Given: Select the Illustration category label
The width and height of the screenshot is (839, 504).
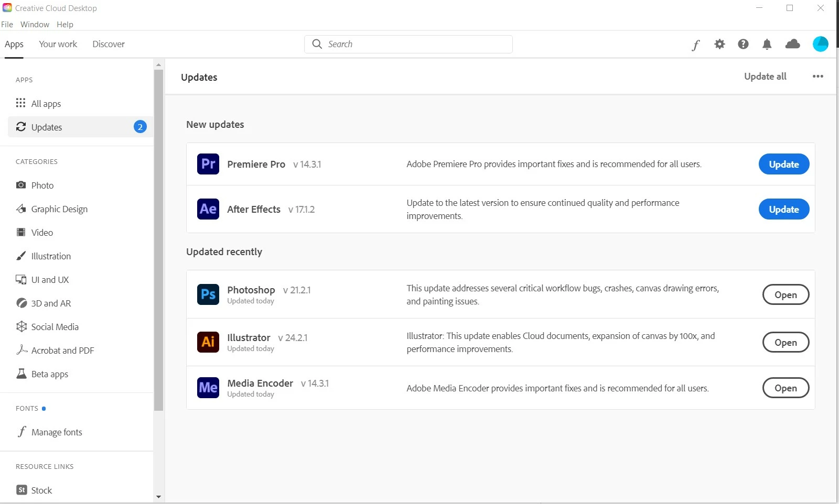Looking at the screenshot, I should coord(51,256).
